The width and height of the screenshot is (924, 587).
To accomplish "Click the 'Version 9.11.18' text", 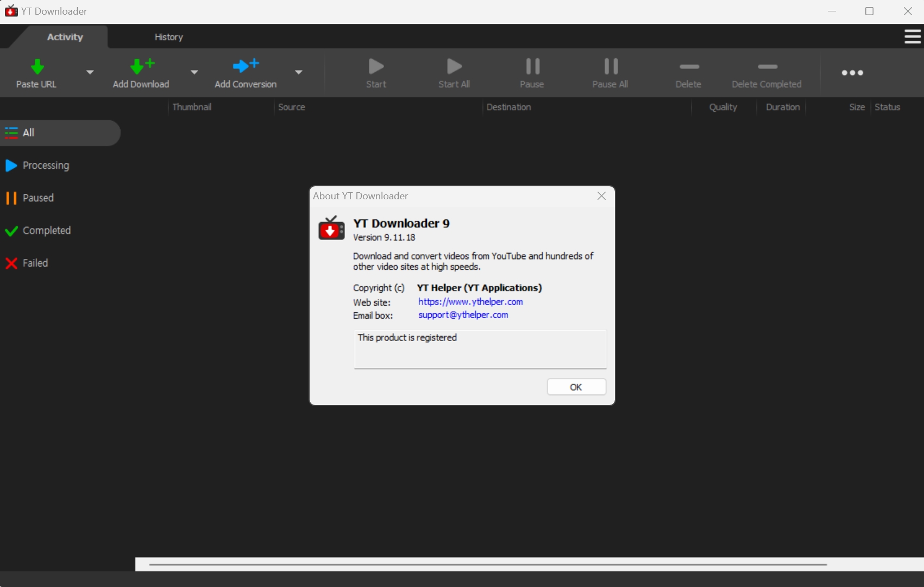I will (384, 238).
